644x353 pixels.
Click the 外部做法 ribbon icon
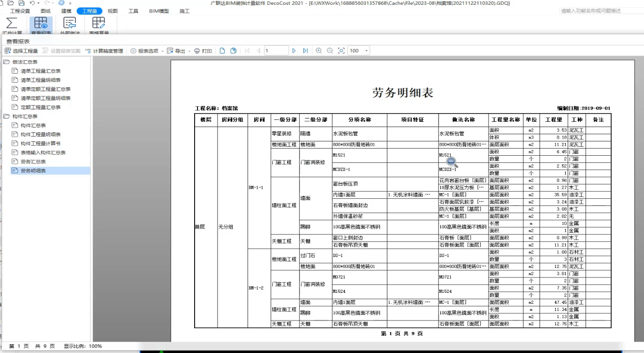point(70,23)
